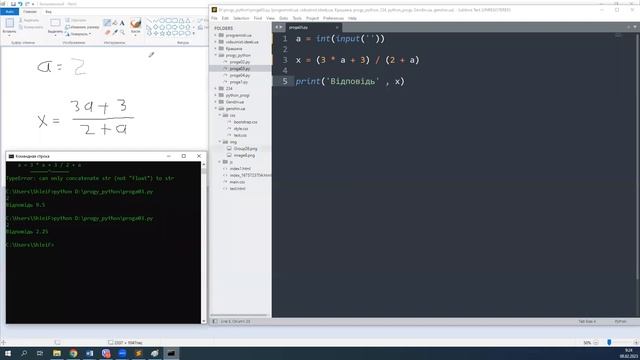
Task: Select the Fill bucket tool in Paint
Action: [x=115, y=23]
